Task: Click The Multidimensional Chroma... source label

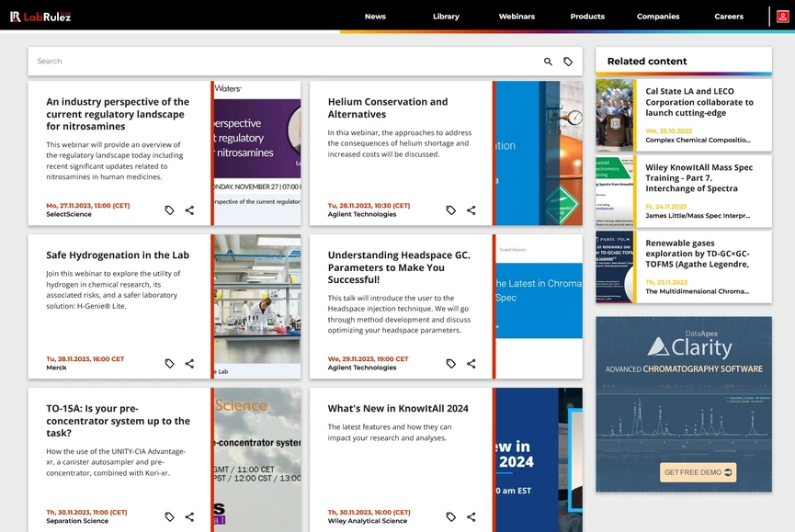Action: 698,291
